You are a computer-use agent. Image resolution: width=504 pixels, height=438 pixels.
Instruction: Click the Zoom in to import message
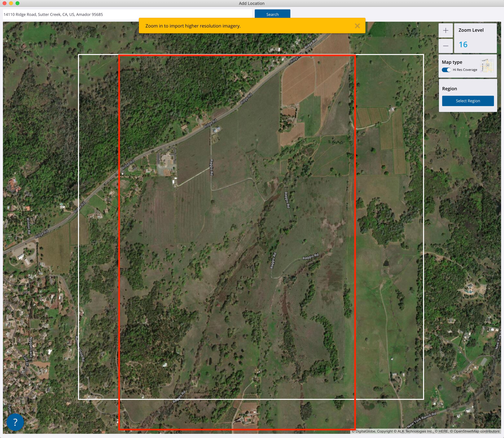(193, 26)
